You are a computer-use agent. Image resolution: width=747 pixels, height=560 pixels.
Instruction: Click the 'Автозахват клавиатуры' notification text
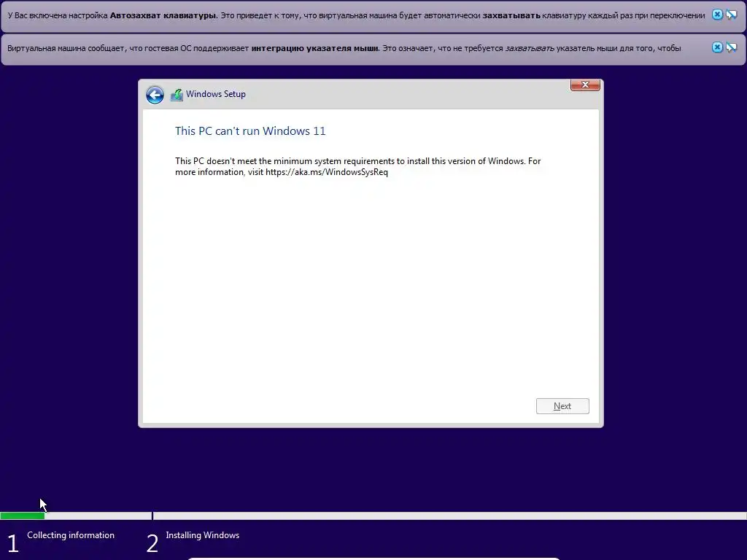163,15
